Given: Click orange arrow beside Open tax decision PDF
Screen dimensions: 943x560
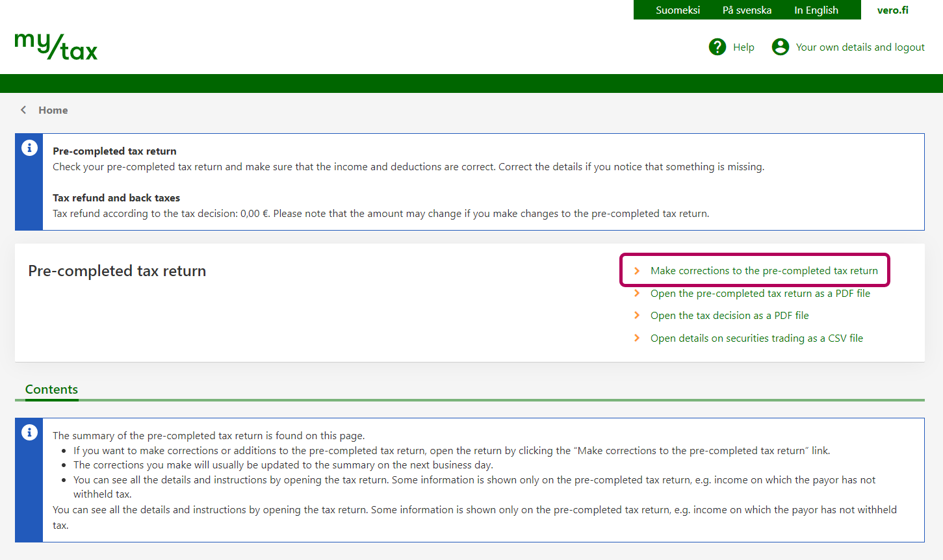Looking at the screenshot, I should [x=637, y=316].
